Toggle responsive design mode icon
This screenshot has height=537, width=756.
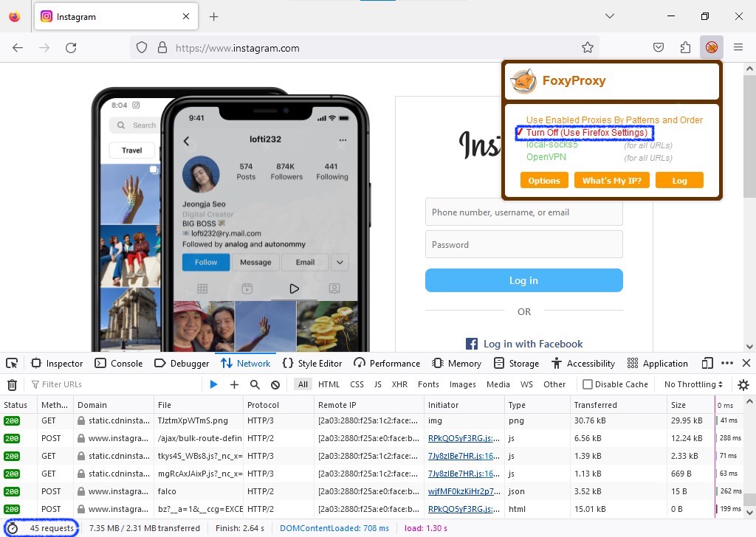[x=707, y=363]
